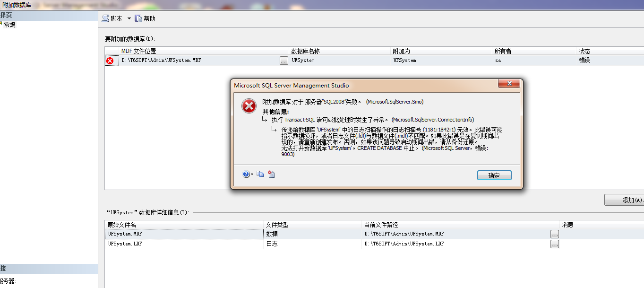Select the UFSystem.MDF original file name cell

point(184,234)
